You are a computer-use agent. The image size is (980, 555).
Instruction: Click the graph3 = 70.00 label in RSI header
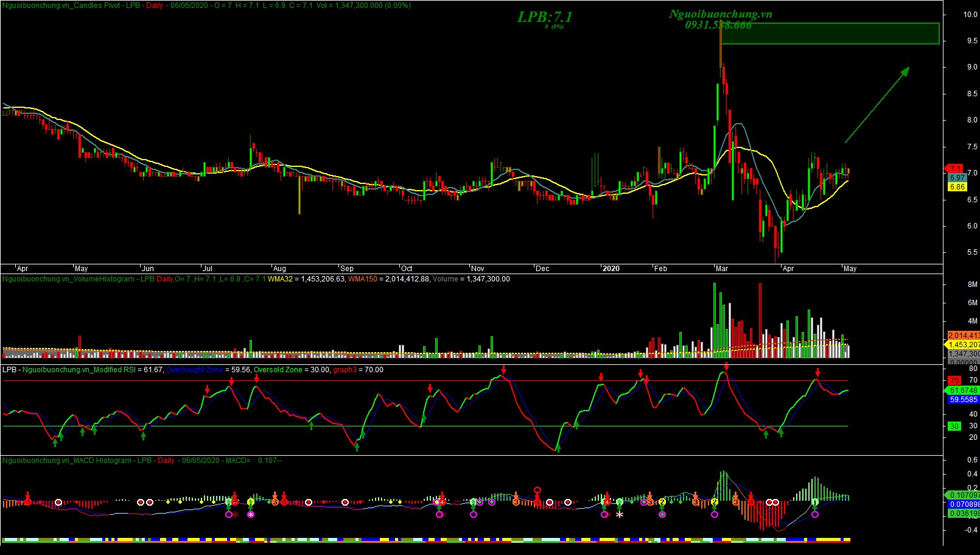click(358, 370)
